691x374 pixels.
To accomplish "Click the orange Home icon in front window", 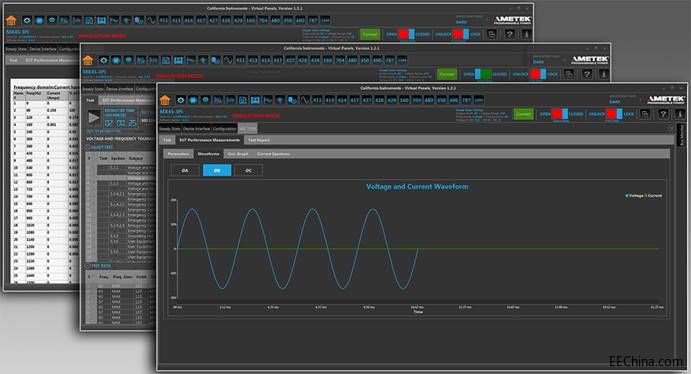I will (165, 100).
